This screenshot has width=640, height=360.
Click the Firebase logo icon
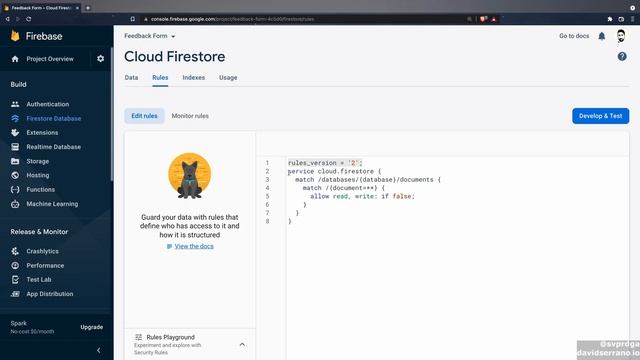click(x=15, y=36)
